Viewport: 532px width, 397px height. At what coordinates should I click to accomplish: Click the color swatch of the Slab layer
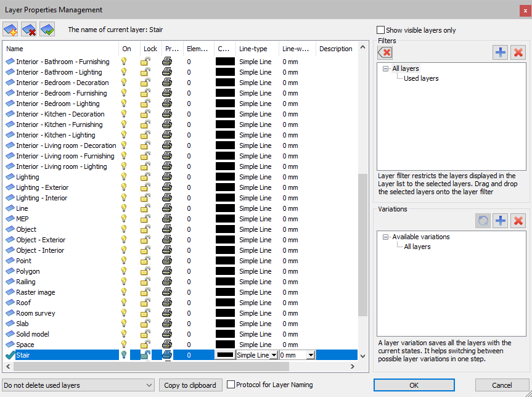(x=225, y=324)
